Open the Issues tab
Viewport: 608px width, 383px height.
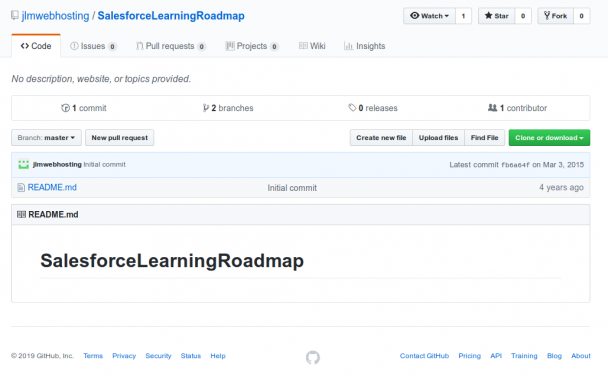point(93,46)
